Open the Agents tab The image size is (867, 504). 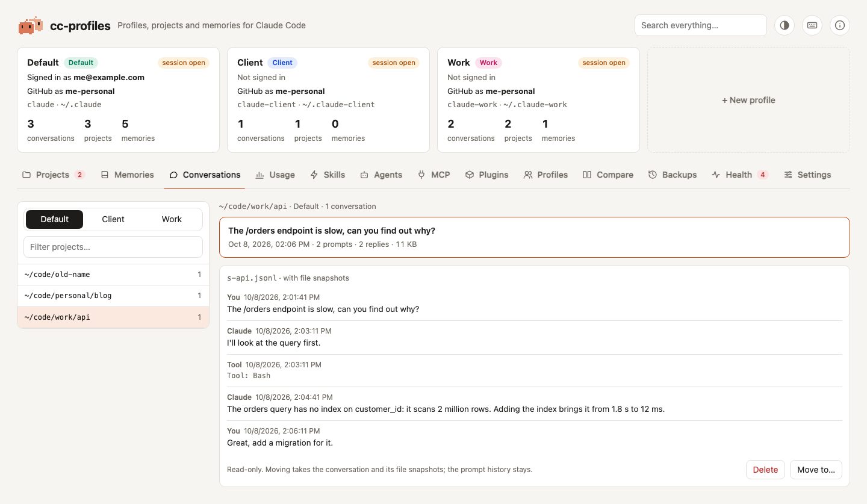(x=381, y=175)
